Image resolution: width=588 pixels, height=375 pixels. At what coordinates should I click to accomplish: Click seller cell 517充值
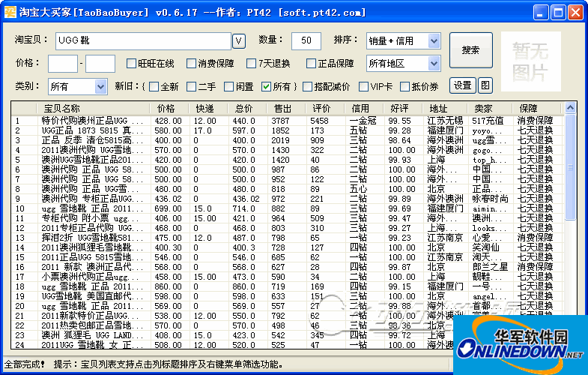tap(488, 121)
